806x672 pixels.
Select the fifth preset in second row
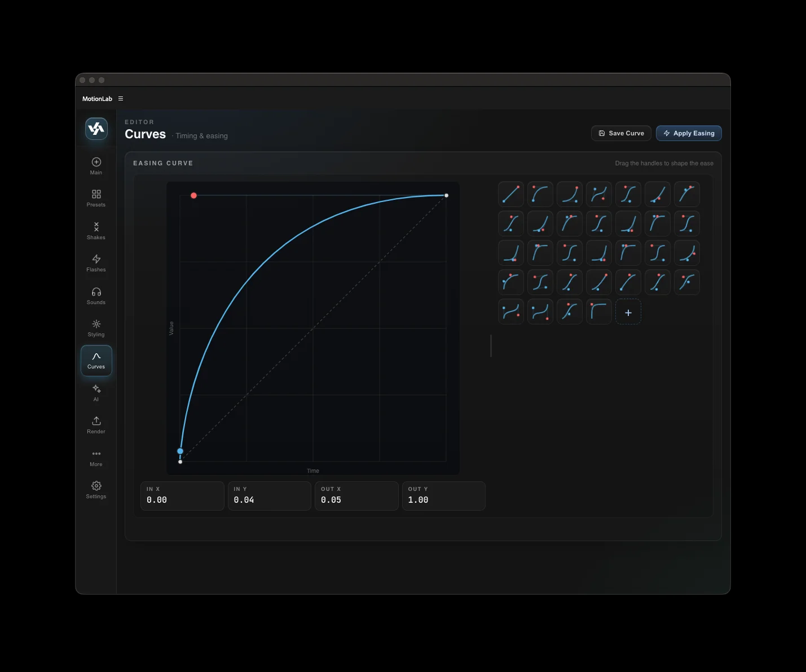click(x=628, y=223)
